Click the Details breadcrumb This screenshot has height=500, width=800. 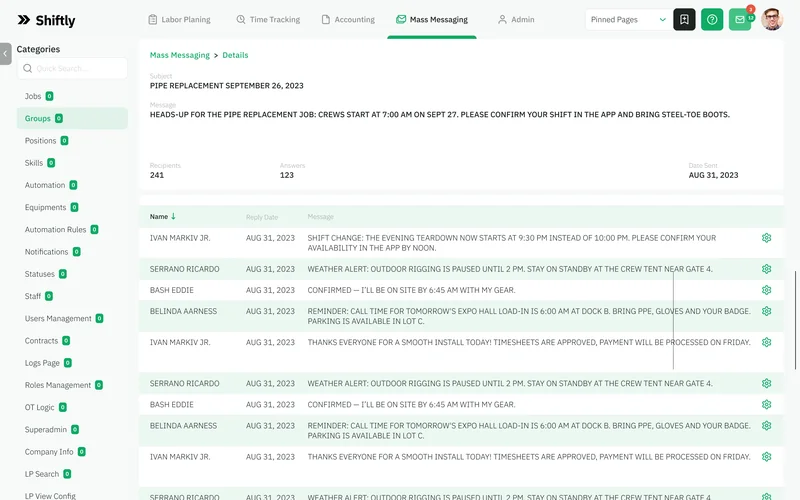coord(235,55)
